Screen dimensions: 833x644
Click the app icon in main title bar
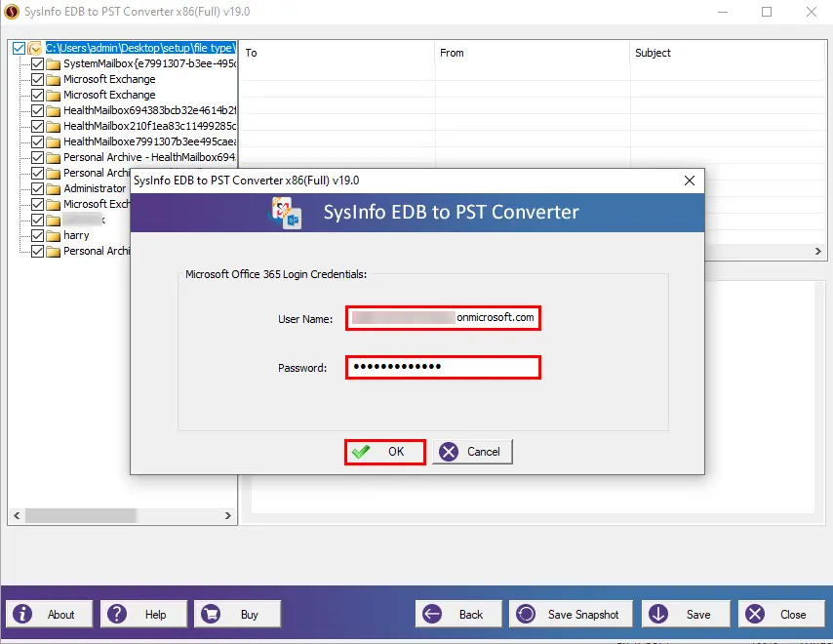coord(12,12)
